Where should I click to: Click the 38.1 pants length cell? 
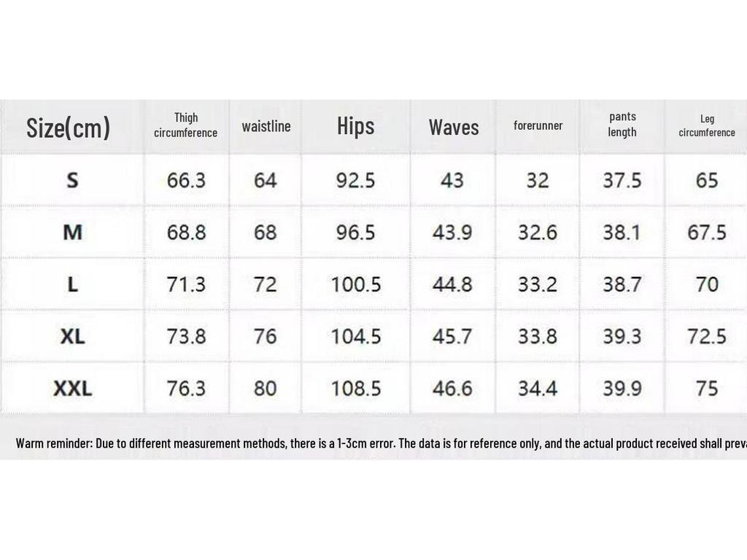pyautogui.click(x=622, y=233)
